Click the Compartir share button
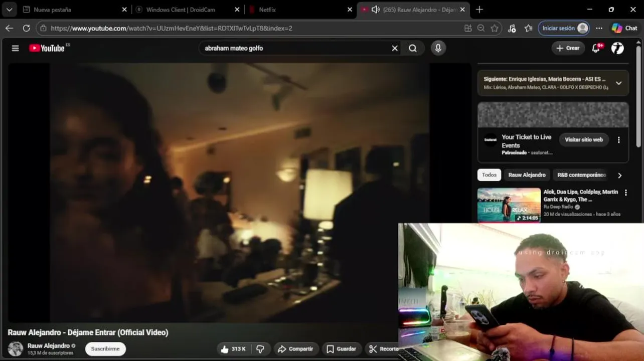 click(295, 349)
